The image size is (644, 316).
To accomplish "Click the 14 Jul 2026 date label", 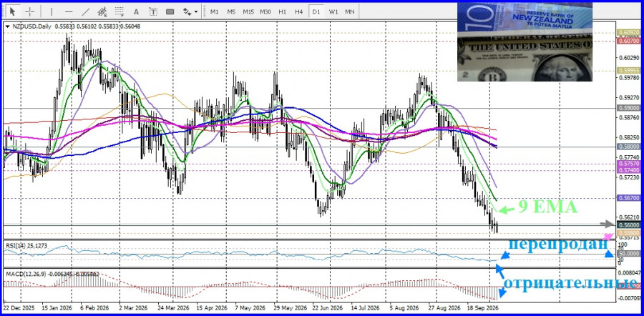I will [x=366, y=308].
